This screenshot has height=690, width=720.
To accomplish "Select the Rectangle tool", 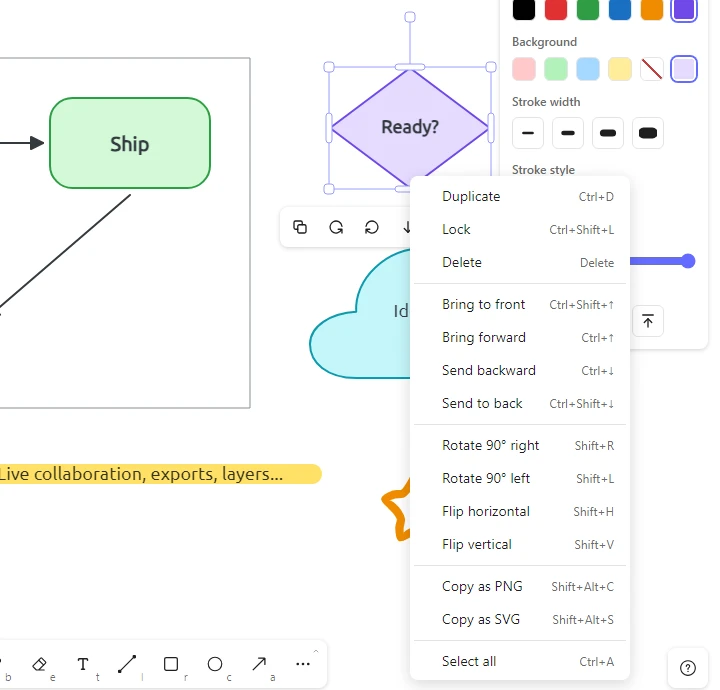I will tap(171, 664).
